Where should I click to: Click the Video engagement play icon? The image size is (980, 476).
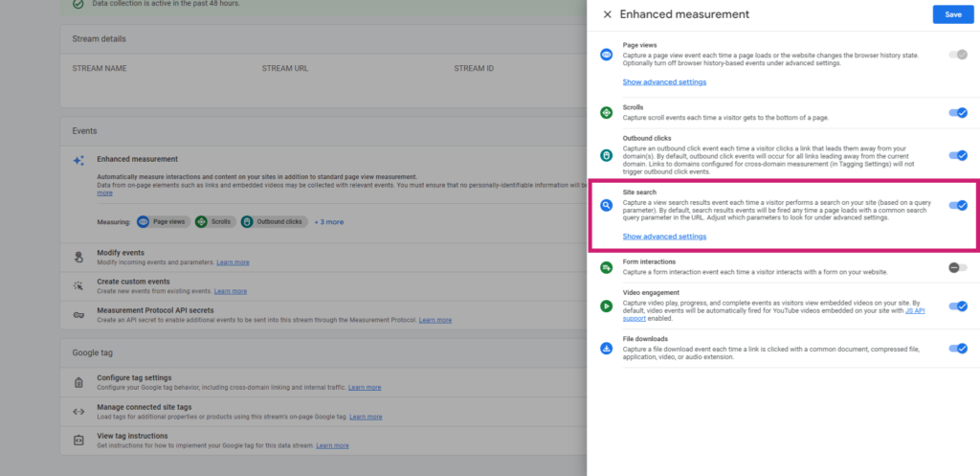[606, 306]
